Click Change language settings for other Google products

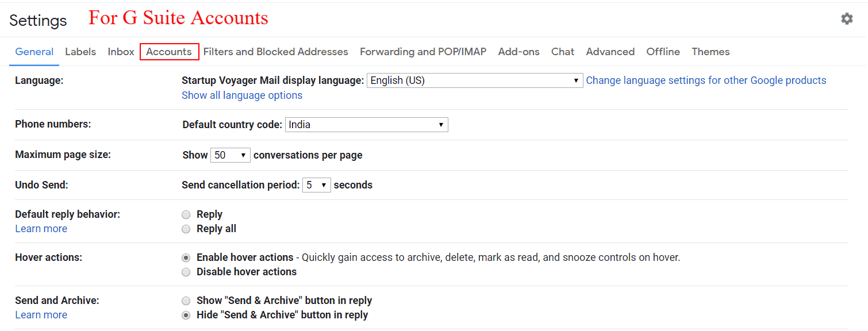[x=706, y=80]
